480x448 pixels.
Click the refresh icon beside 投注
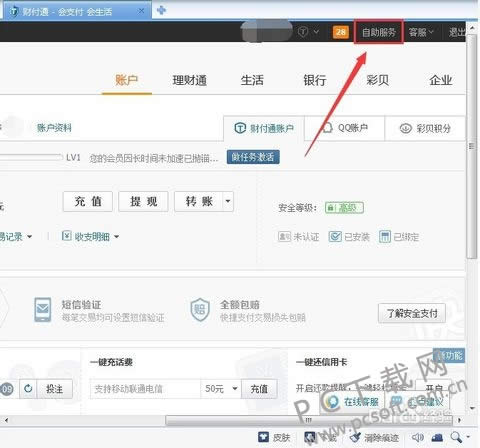28,389
